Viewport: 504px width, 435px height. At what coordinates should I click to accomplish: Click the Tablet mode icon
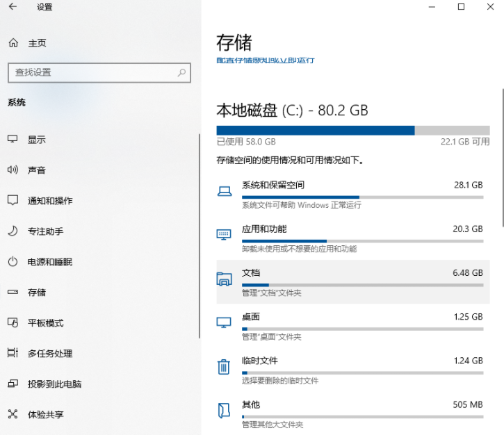click(13, 323)
